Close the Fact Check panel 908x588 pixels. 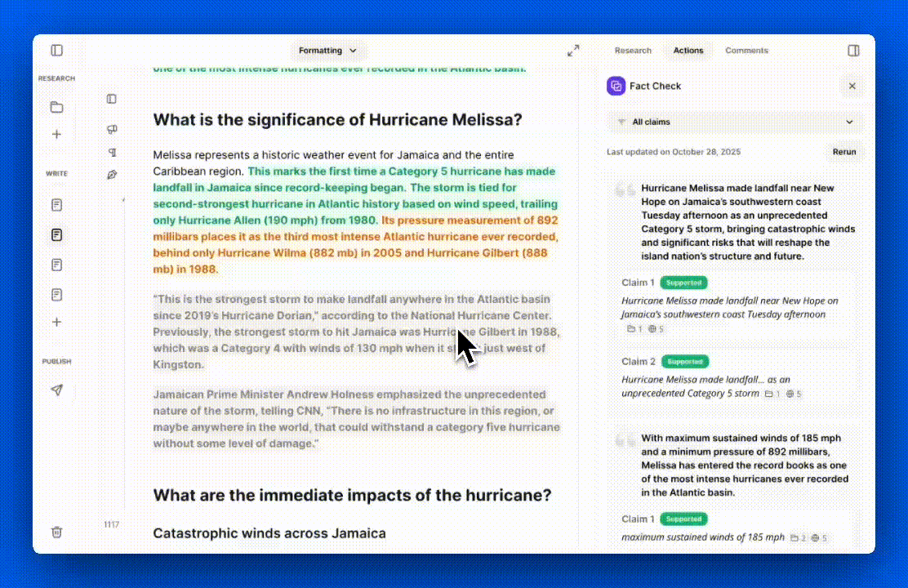tap(852, 86)
